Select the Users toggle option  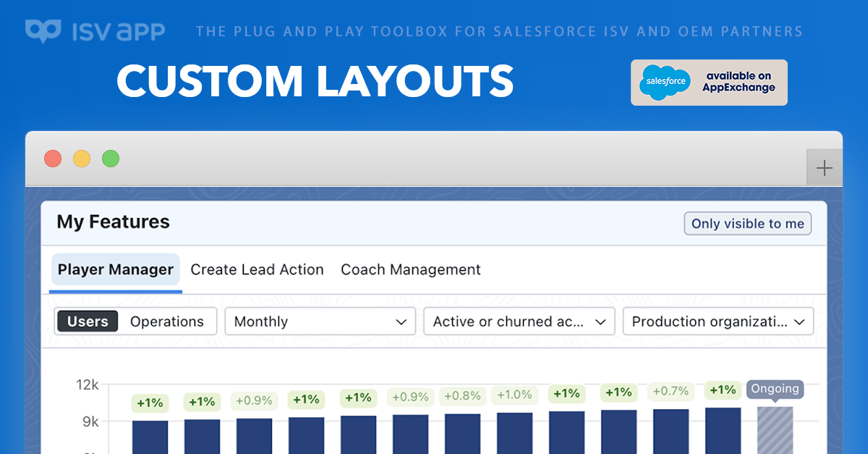click(x=88, y=321)
